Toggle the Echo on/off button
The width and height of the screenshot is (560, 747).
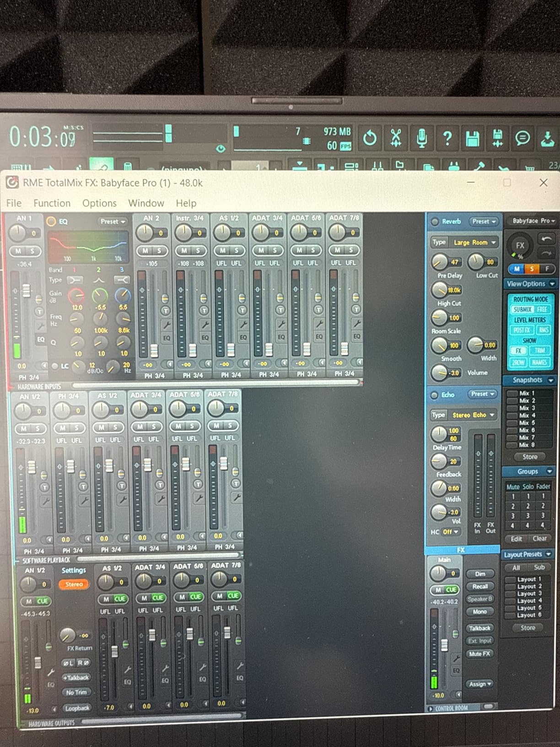[434, 395]
